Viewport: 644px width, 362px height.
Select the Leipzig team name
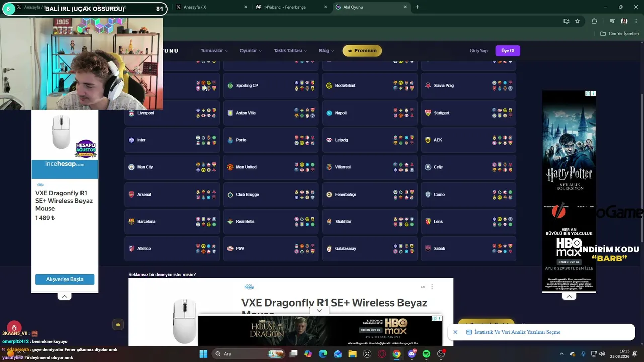342,140
